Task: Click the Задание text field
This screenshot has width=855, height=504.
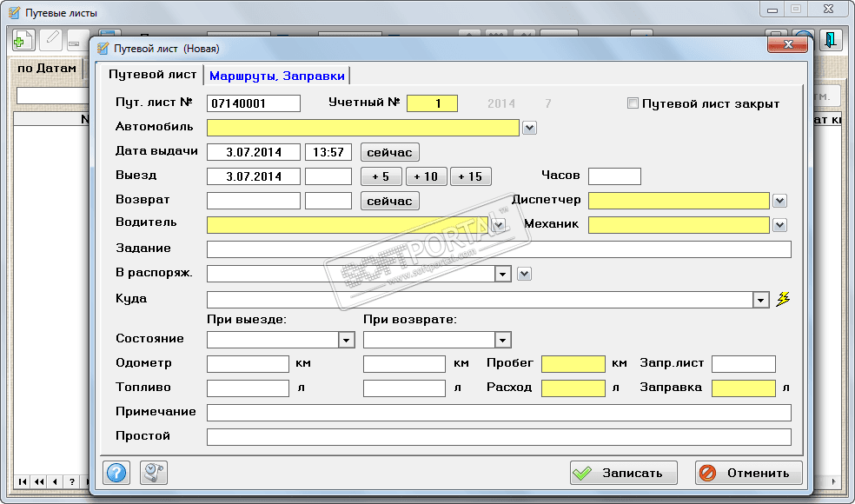Action: pyautogui.click(x=499, y=249)
